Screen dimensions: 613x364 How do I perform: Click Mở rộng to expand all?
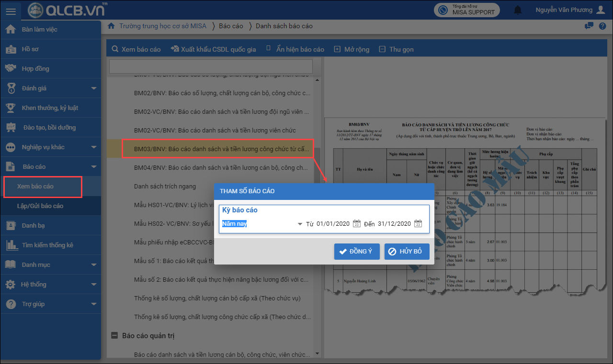(352, 49)
